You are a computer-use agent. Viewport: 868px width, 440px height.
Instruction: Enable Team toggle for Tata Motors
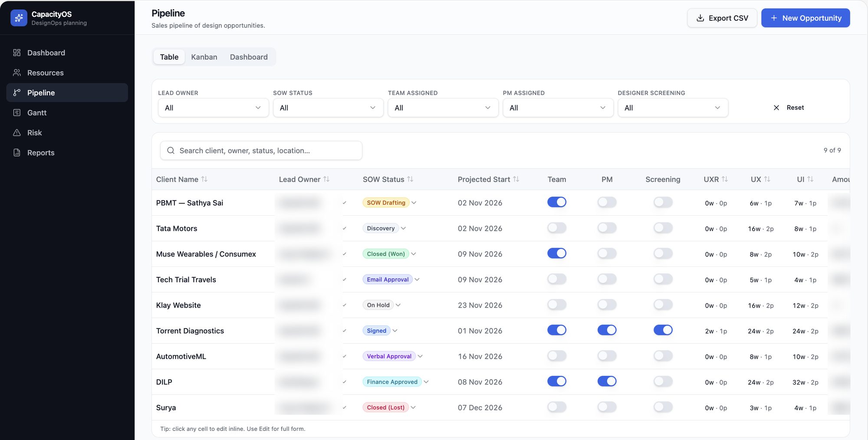click(x=557, y=228)
